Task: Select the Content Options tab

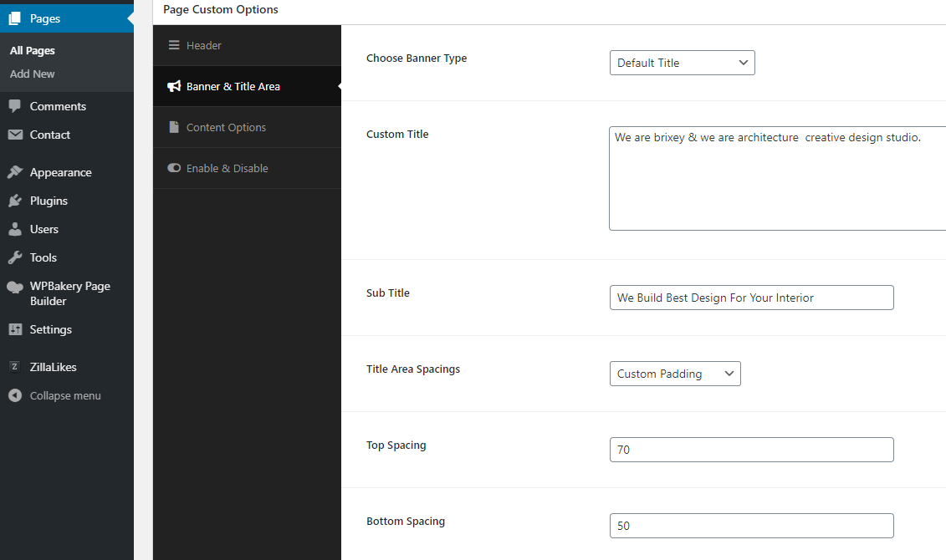Action: coord(247,127)
